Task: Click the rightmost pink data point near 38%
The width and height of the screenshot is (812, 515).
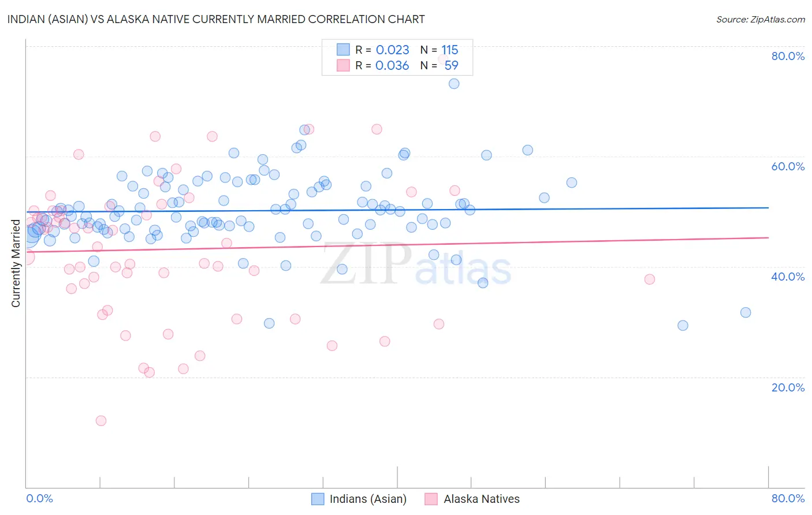Action: (x=650, y=279)
